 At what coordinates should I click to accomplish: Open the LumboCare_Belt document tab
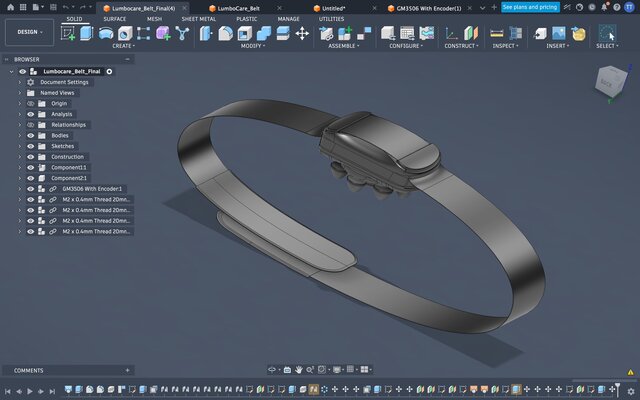[238, 8]
